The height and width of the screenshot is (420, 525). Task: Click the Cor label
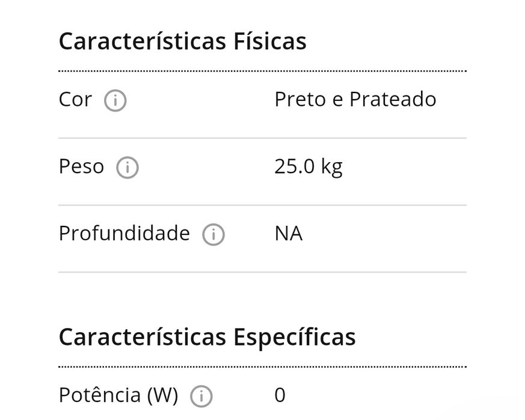75,100
